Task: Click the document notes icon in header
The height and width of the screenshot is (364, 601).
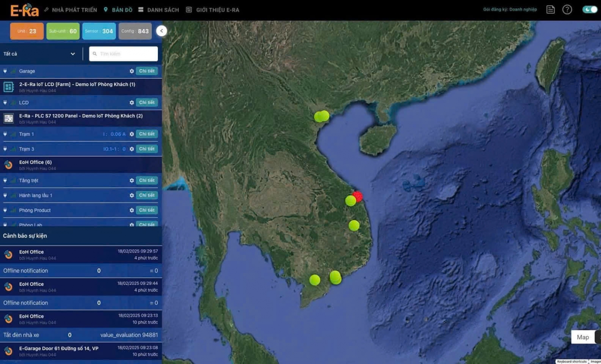Action: 551,10
